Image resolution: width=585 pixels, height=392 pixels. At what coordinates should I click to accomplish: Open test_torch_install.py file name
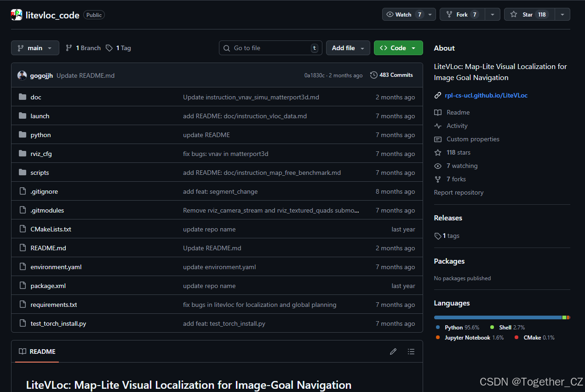[58, 323]
